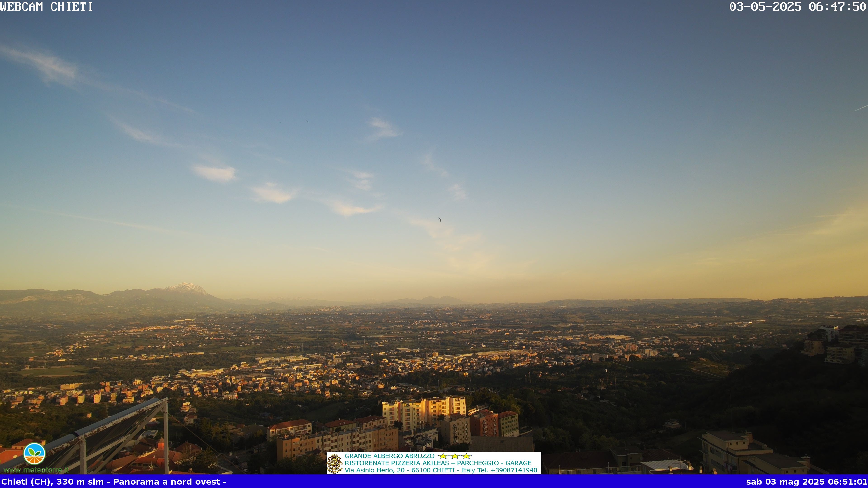
Task: Click the 'Via Asinio Herio, 20 - 66100 CHIETI' address line
Action: (400, 470)
